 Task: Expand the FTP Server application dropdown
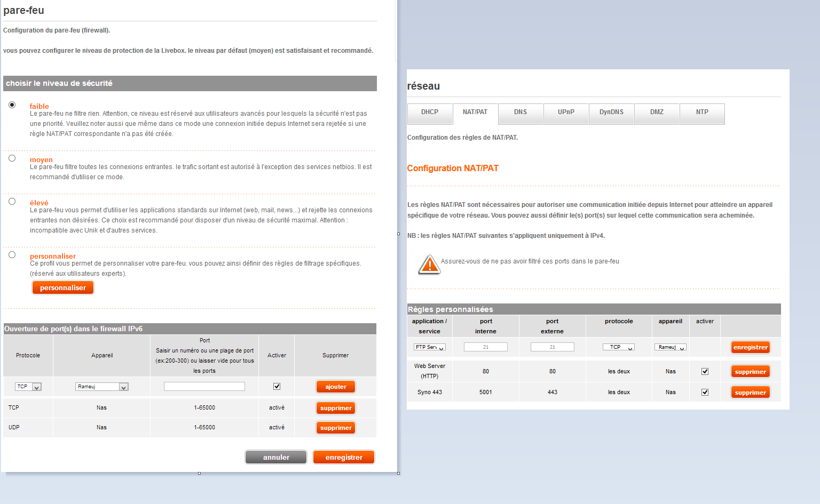430,347
